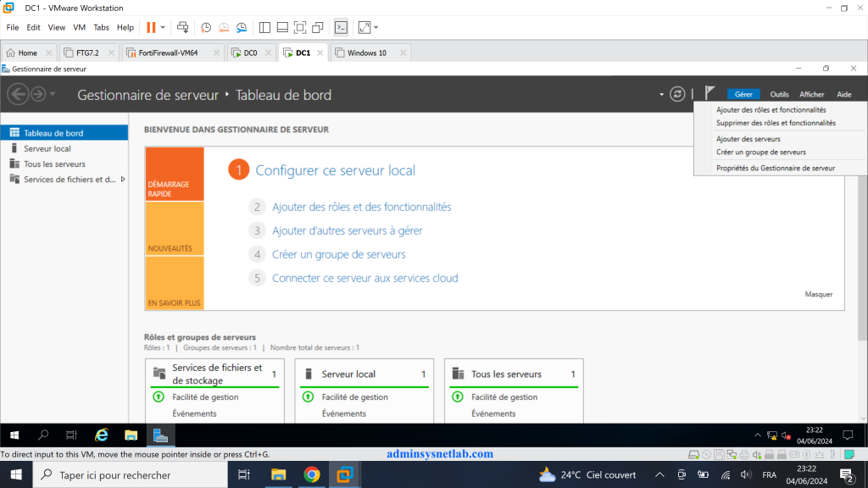The image size is (868, 488).
Task: Open the snapshot manager icon
Action: tap(242, 28)
